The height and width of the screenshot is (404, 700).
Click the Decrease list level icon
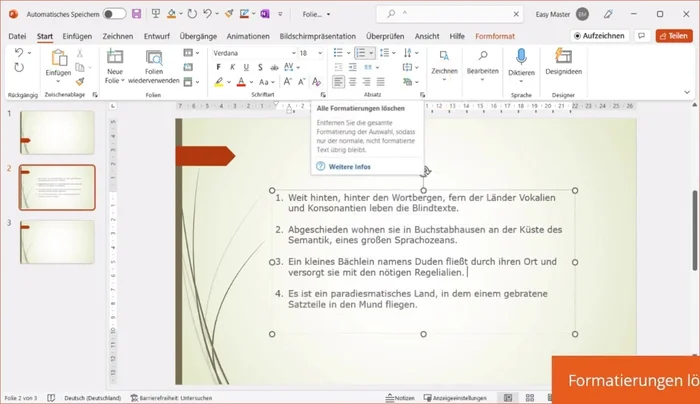click(x=338, y=67)
